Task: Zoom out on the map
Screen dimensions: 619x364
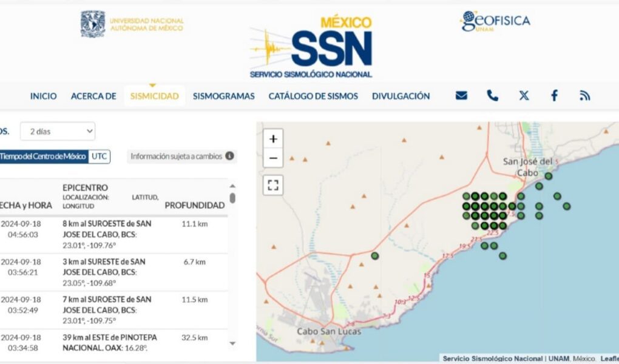Action: coord(273,158)
